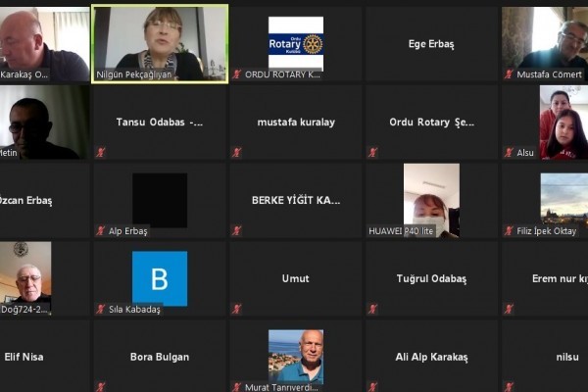Click Alp Erbaş's black profile picture

tap(160, 200)
